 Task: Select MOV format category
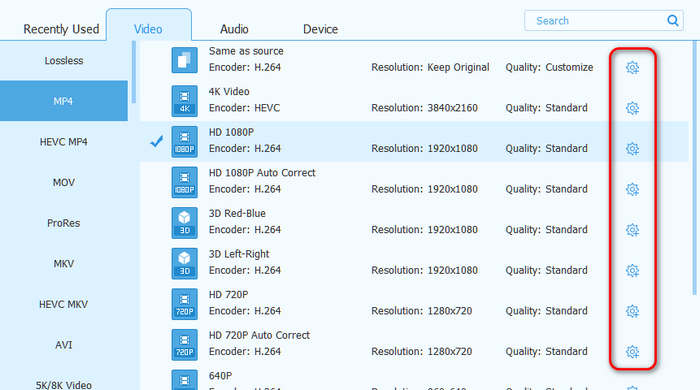64,183
